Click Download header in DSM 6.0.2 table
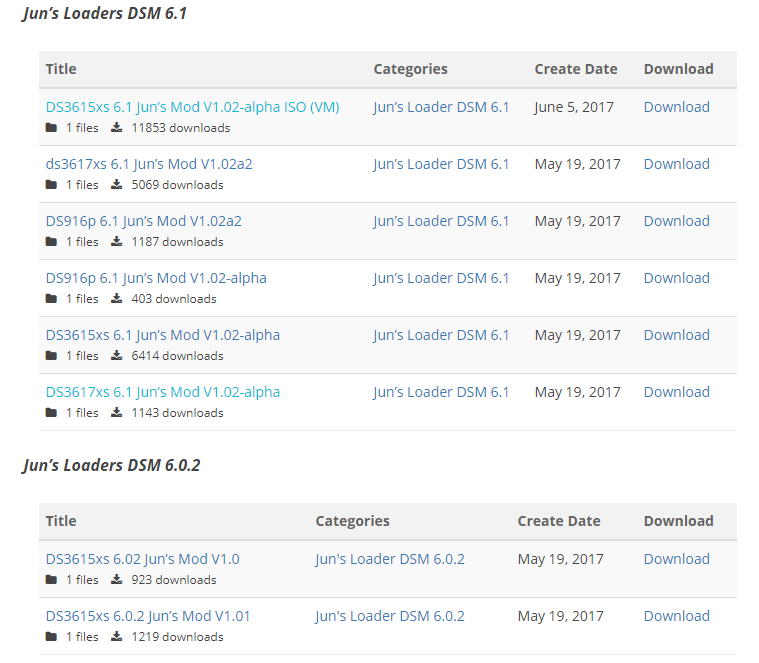The width and height of the screenshot is (759, 663). [679, 521]
